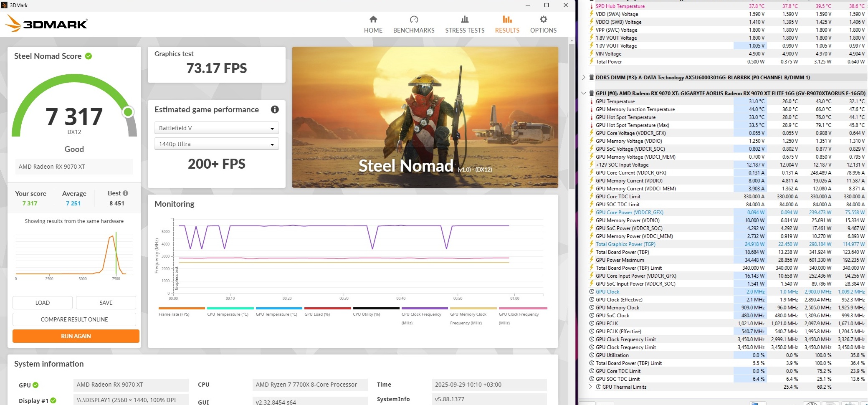
Task: Click the Home house icon
Action: (373, 19)
